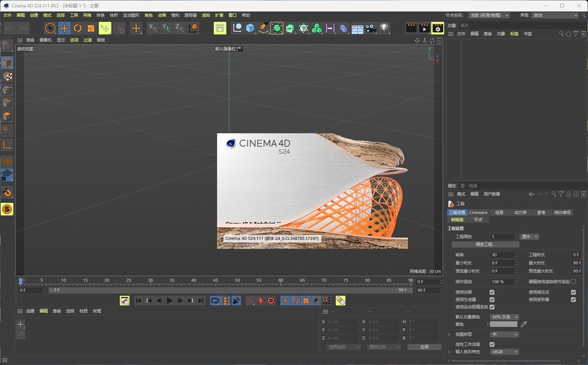This screenshot has height=365, width=588.
Task: Toggle 线性工作流程 checkbox
Action: coord(492,344)
